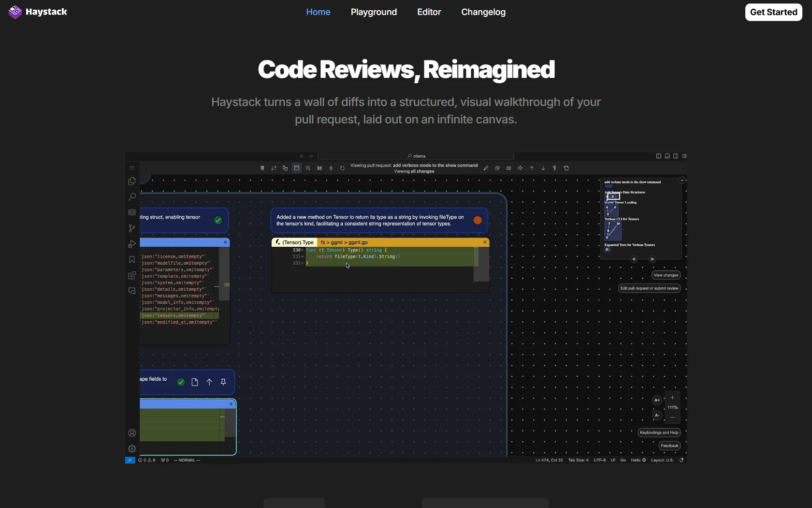Open the Bookmarks sidebar icon
This screenshot has width=812, height=508.
point(132,260)
